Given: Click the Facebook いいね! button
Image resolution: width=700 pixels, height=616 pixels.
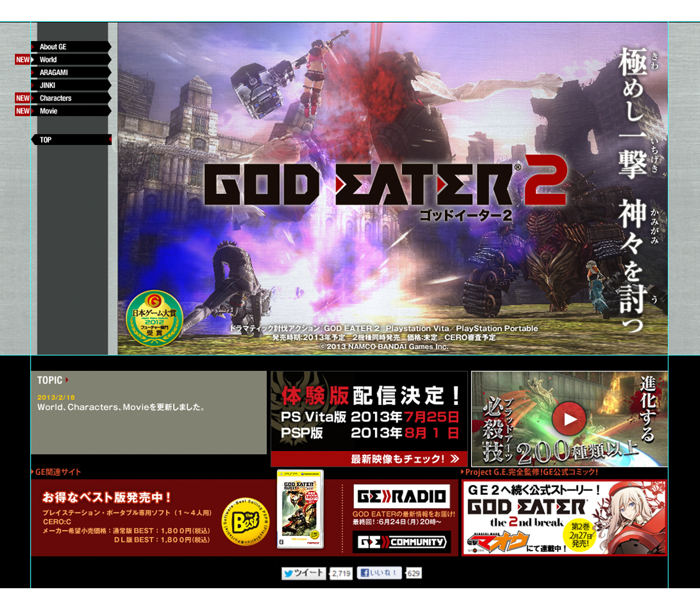Looking at the screenshot, I should click(379, 573).
